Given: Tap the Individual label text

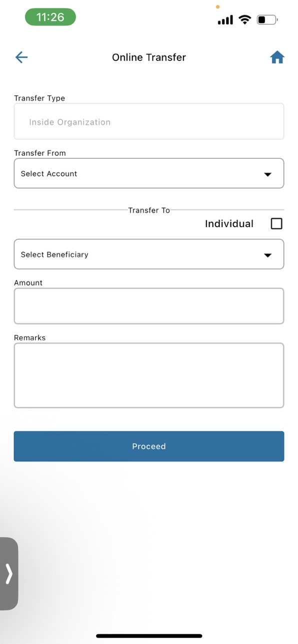Looking at the screenshot, I should pyautogui.click(x=229, y=224).
